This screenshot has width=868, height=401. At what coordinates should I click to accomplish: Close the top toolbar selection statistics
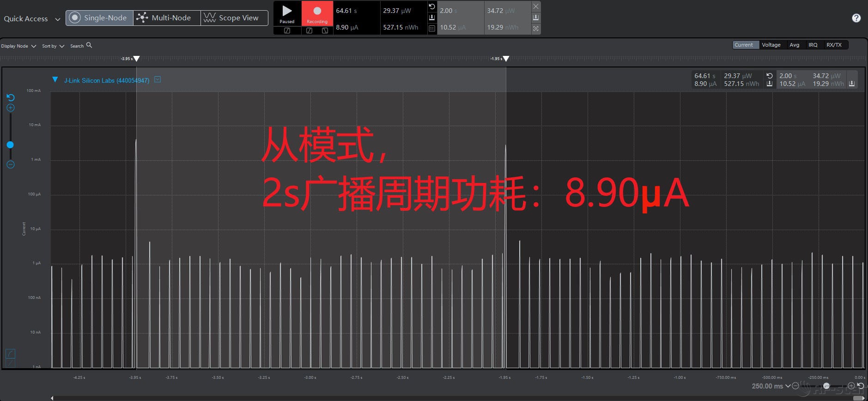tap(535, 6)
